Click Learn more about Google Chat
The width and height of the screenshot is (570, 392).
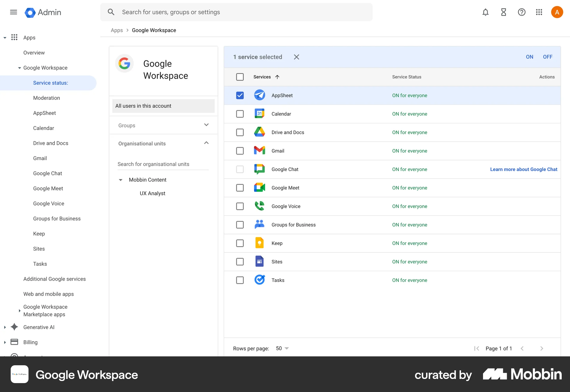tap(523, 169)
